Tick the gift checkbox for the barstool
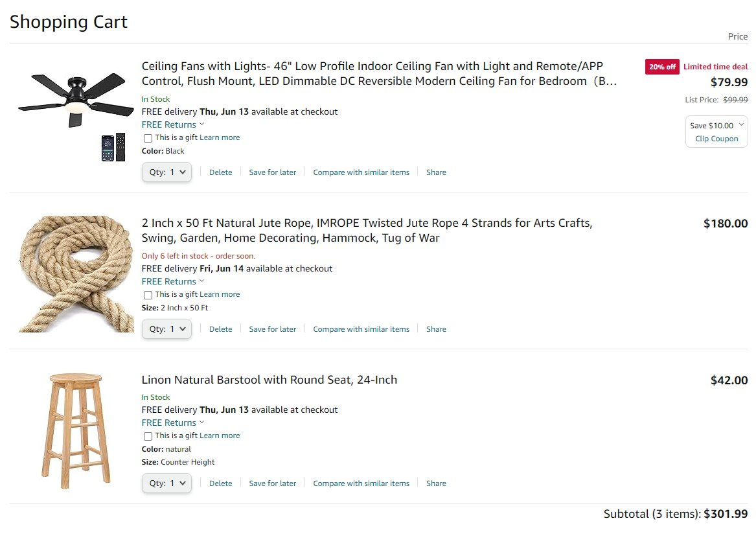 pyautogui.click(x=148, y=436)
